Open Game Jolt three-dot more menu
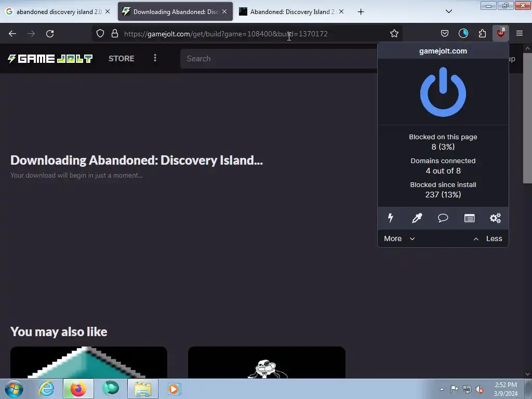The height and width of the screenshot is (399, 532). [x=155, y=58]
